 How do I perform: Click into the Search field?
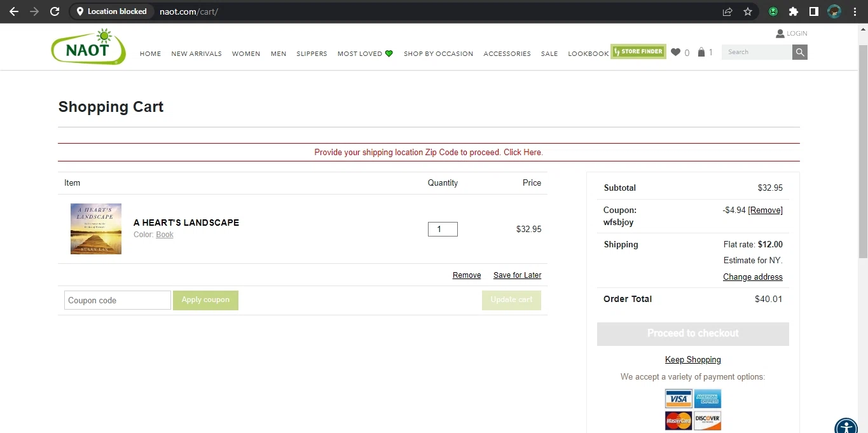coord(757,52)
